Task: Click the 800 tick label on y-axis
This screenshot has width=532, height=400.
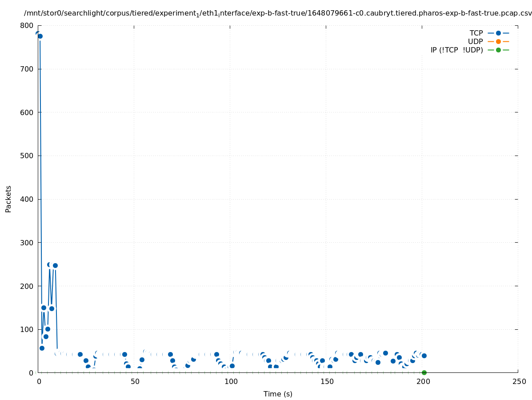Action: (28, 26)
